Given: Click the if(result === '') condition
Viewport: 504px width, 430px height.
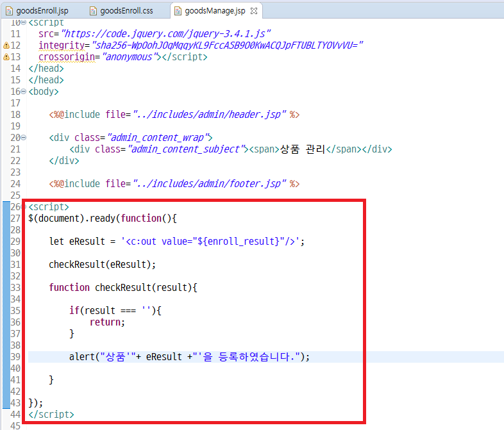Looking at the screenshot, I should (115, 311).
